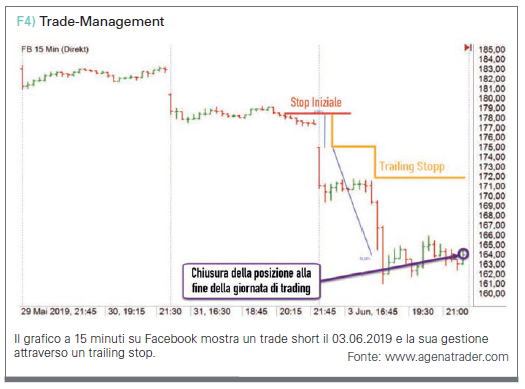
Task: Click the 172,00 price axis label
Action: click(492, 176)
